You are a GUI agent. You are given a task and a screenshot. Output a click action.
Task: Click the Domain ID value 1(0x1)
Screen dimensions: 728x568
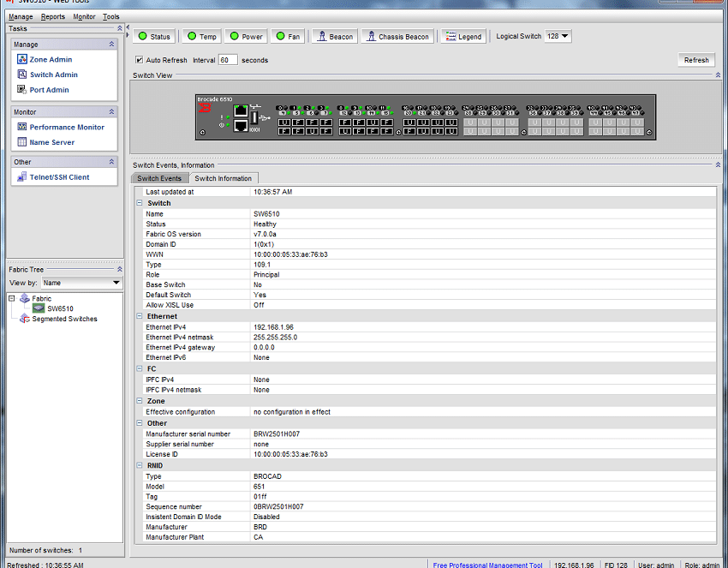264,244
